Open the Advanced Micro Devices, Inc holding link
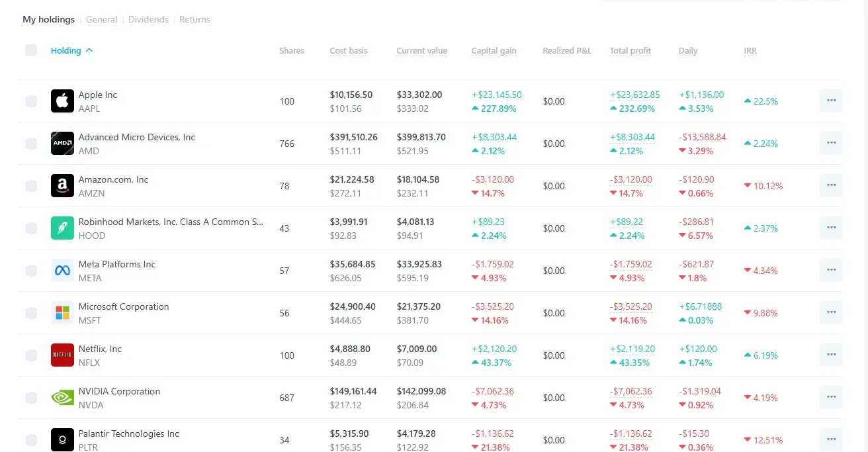 coord(137,137)
